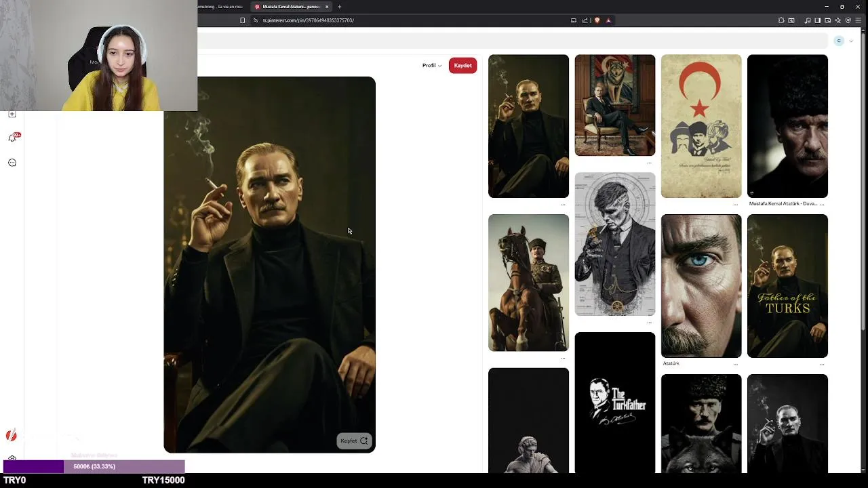This screenshot has height=488, width=868.
Task: Switch to the La vie en rose tab
Action: pyautogui.click(x=220, y=7)
